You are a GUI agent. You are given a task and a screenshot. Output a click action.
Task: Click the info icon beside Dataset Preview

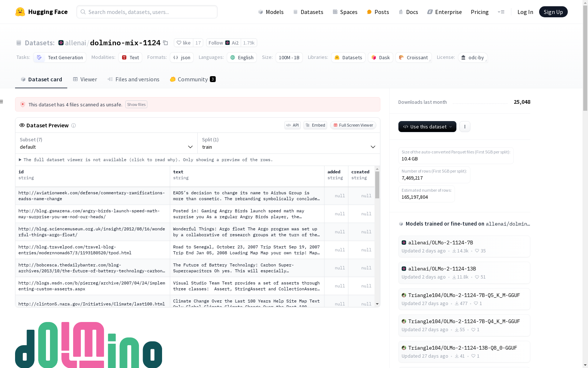pos(73,125)
